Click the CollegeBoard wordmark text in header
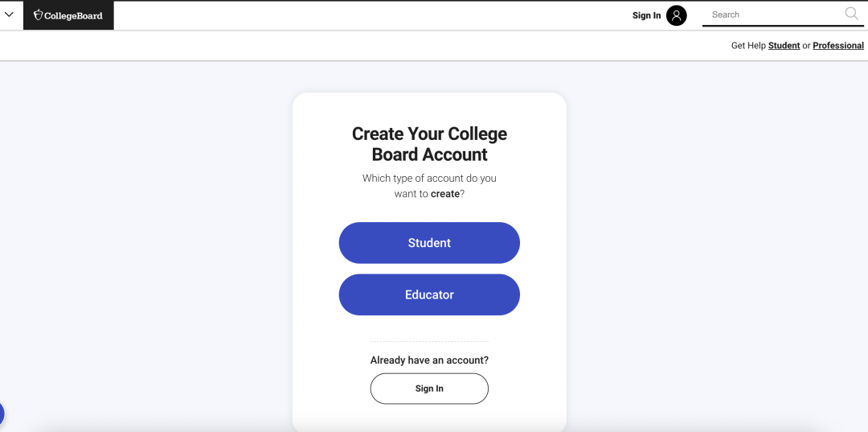The height and width of the screenshot is (432, 868). coord(73,16)
